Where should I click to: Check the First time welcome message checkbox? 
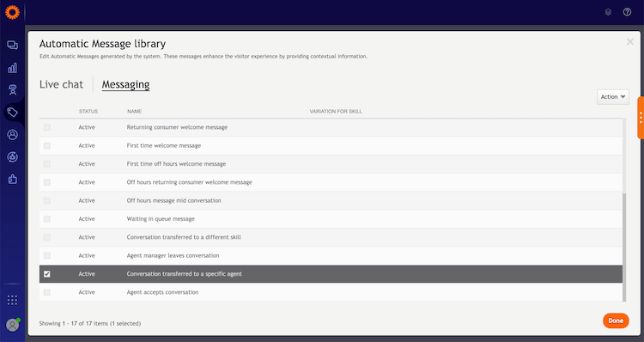click(47, 145)
